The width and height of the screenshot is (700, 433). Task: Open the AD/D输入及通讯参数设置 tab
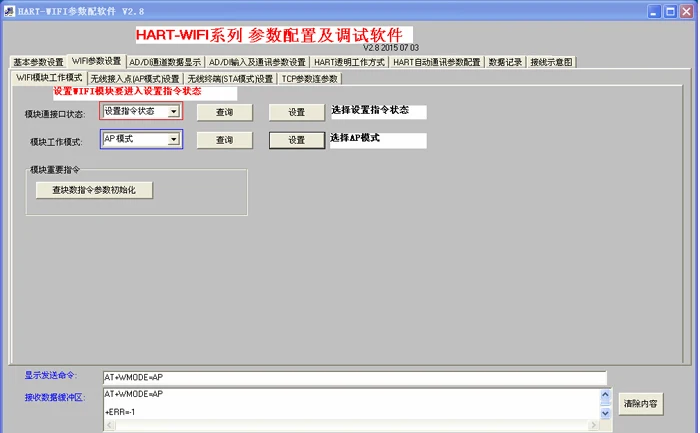tap(257, 62)
